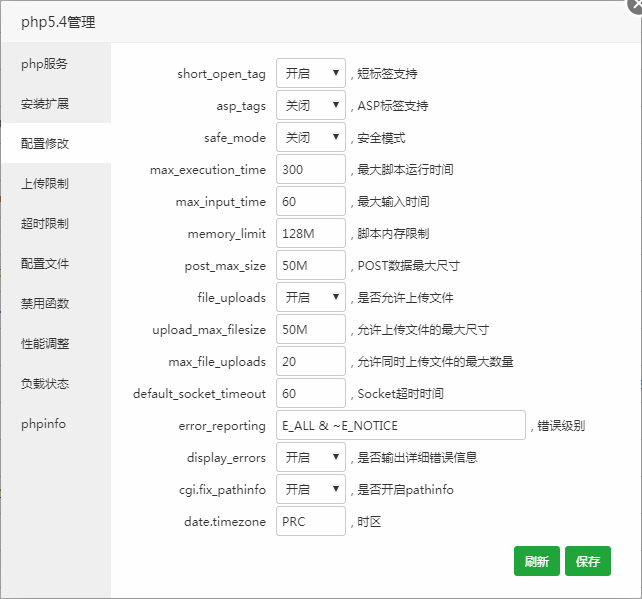The image size is (642, 599).
Task: Click the memory_limit input box
Action: (310, 233)
